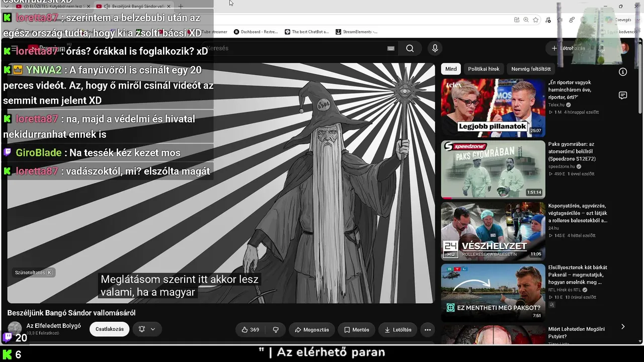The height and width of the screenshot is (362, 644).
Task: Open the new tab plus button
Action: (181, 7)
